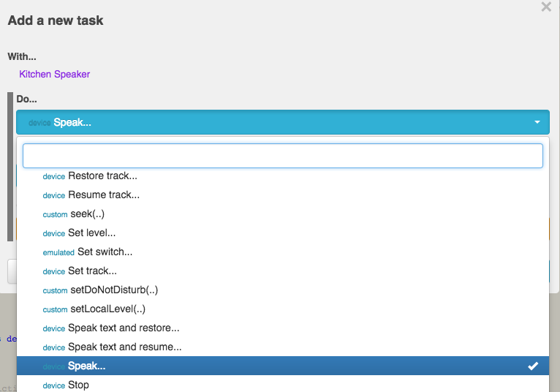Collapse the Speak... action dropdown

point(282,122)
